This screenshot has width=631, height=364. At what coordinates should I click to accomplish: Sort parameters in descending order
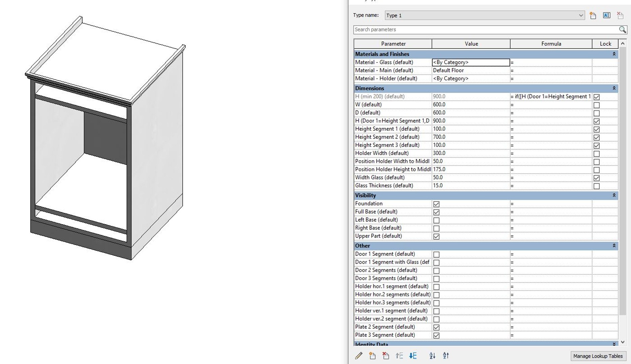click(446, 356)
